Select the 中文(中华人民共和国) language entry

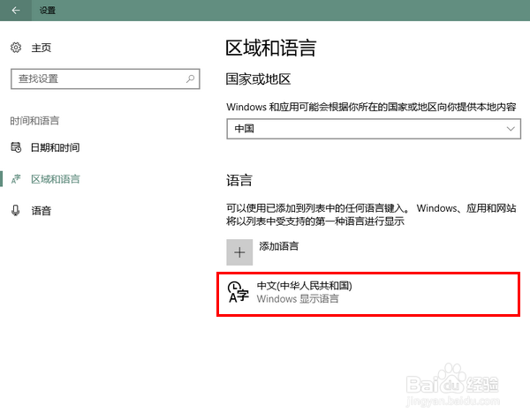tap(368, 295)
